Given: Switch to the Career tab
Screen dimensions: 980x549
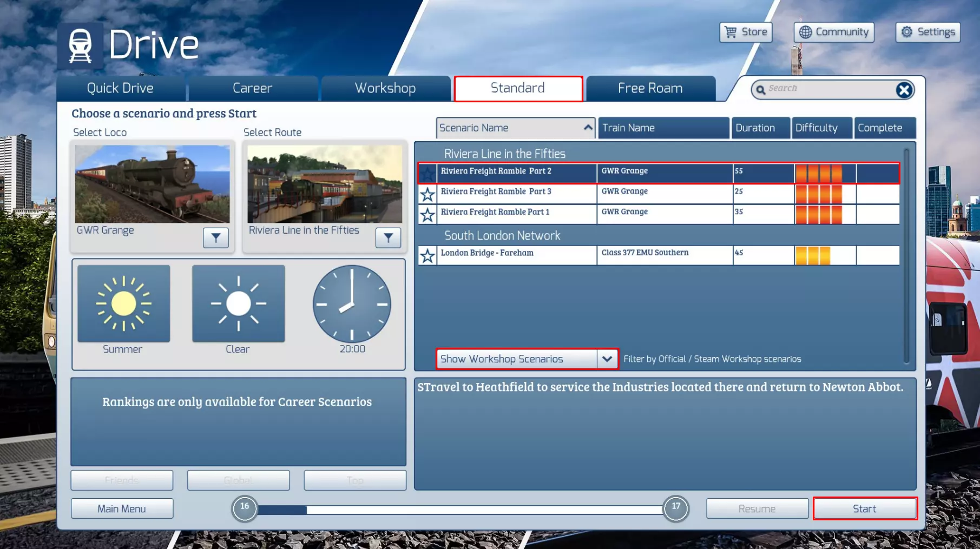Looking at the screenshot, I should [x=253, y=88].
